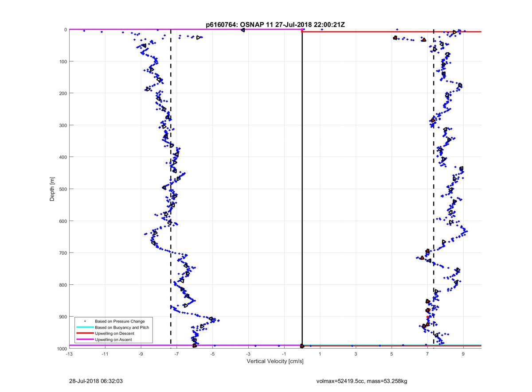Click the x-axis tick label '-11'
Image resolution: width=532 pixels, height=392 pixels.
tap(105, 354)
